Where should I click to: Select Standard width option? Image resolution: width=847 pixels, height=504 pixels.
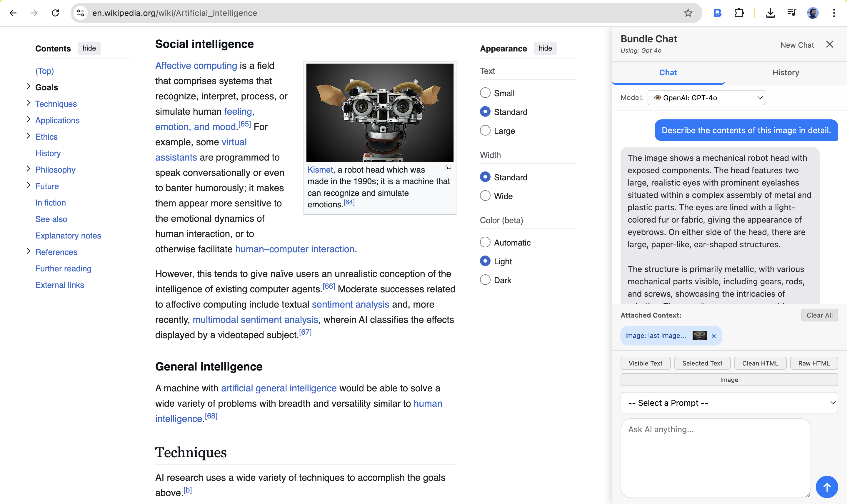[x=485, y=177]
